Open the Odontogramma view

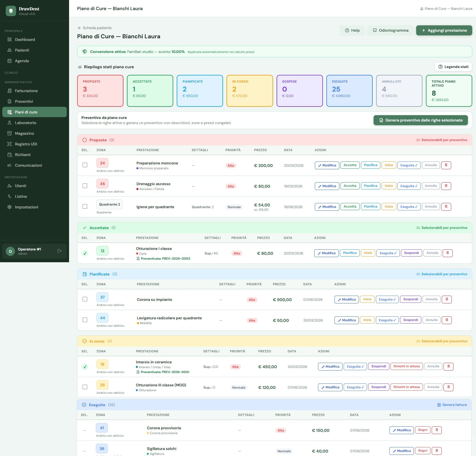tap(391, 30)
